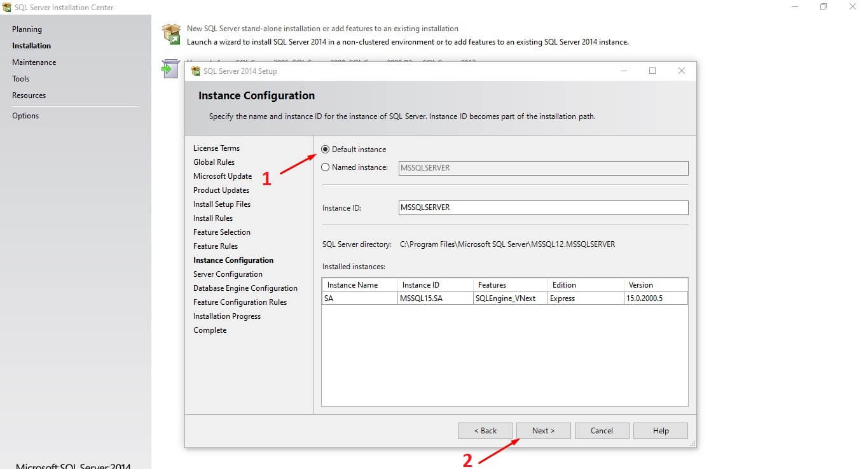Viewport: 868px width, 469px height.
Task: Click the Database Engine Configuration step
Action: pyautogui.click(x=245, y=288)
